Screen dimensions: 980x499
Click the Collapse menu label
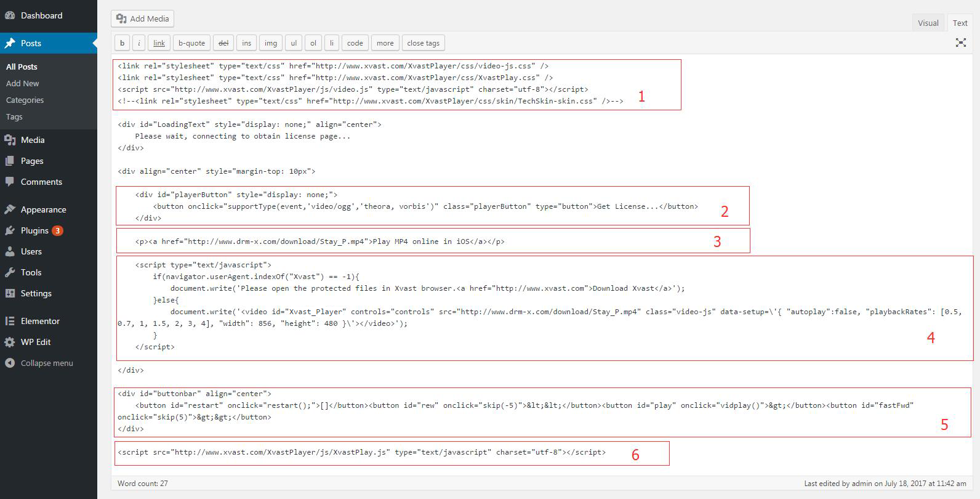47,363
